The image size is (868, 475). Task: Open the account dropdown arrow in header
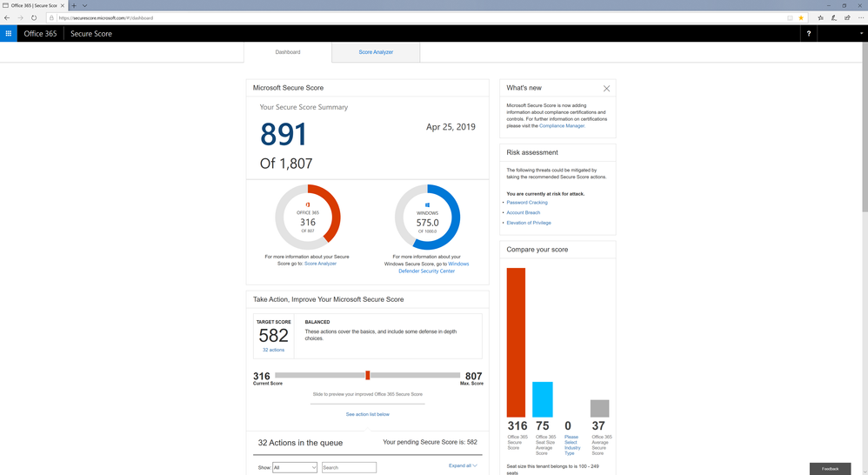click(x=861, y=33)
